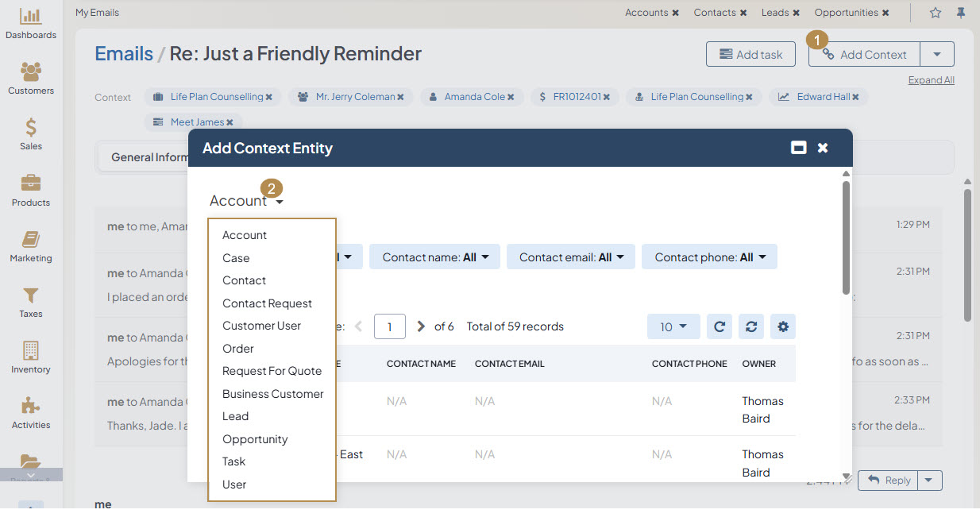Choose Lead in the entity dropdown
This screenshot has width=980, height=525.
235,416
